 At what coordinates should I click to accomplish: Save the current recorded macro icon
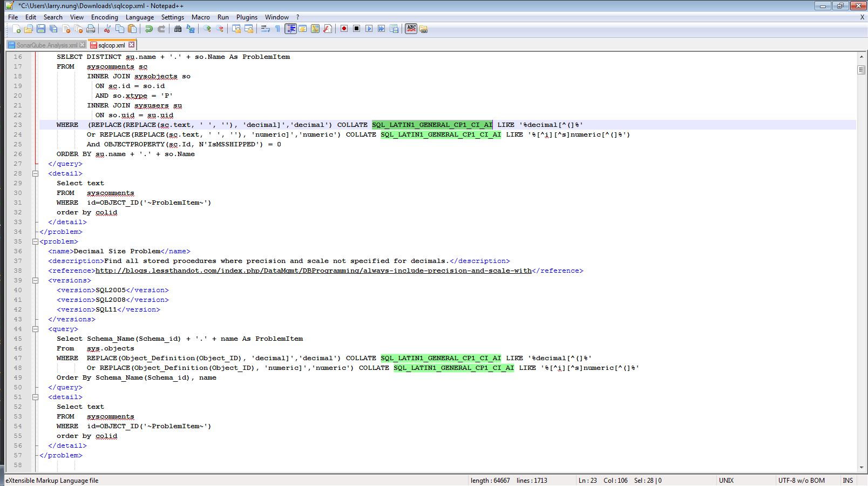coord(394,29)
